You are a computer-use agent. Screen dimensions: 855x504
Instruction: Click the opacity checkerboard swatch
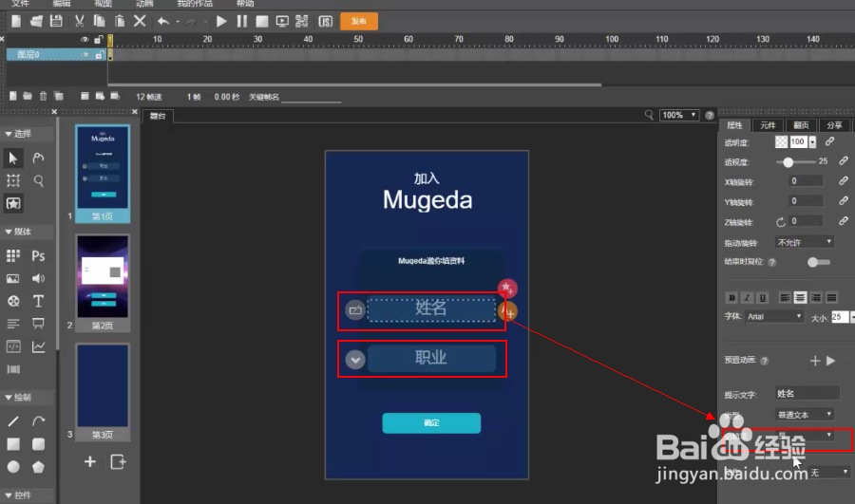tap(782, 141)
